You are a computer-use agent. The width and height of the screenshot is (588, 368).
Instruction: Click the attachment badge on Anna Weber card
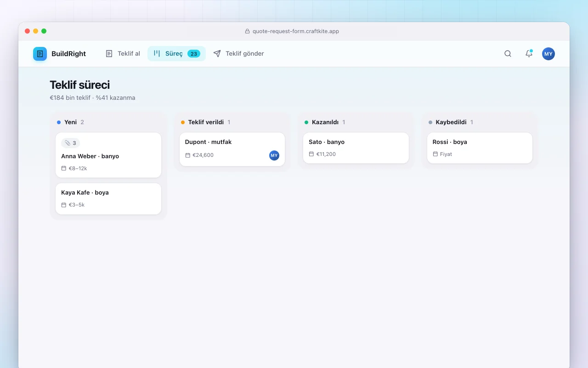click(70, 143)
